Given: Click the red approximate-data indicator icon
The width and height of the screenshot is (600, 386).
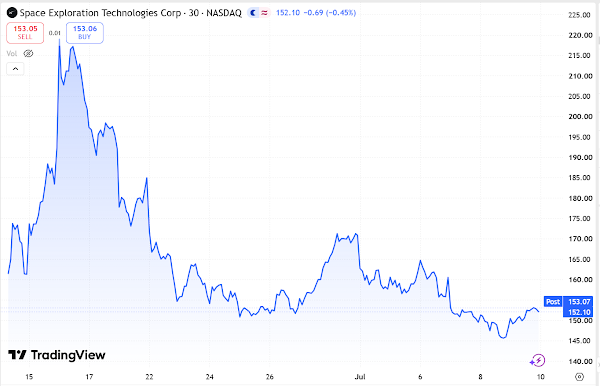Looking at the screenshot, I should coord(264,13).
